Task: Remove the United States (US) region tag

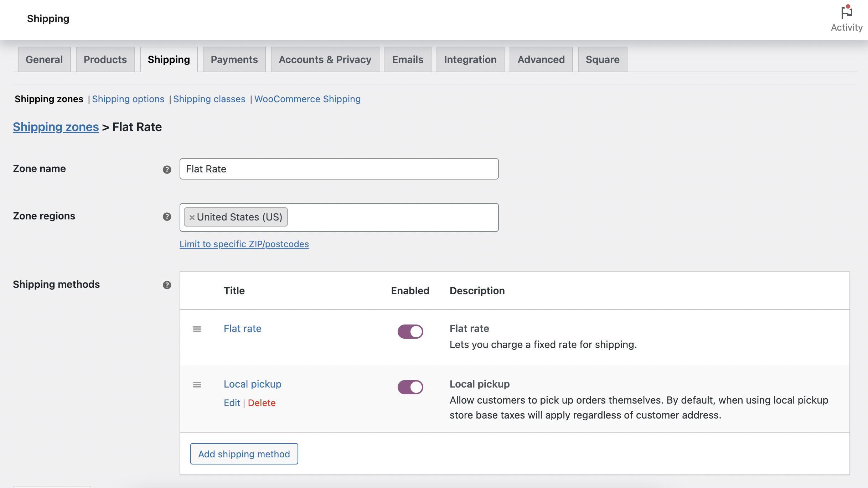Action: point(192,217)
